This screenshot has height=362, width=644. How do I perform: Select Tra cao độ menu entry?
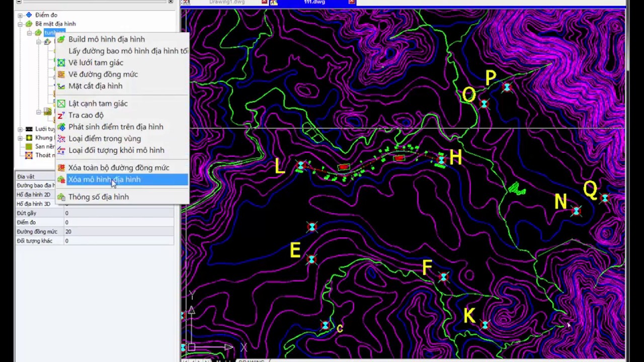[122, 115]
